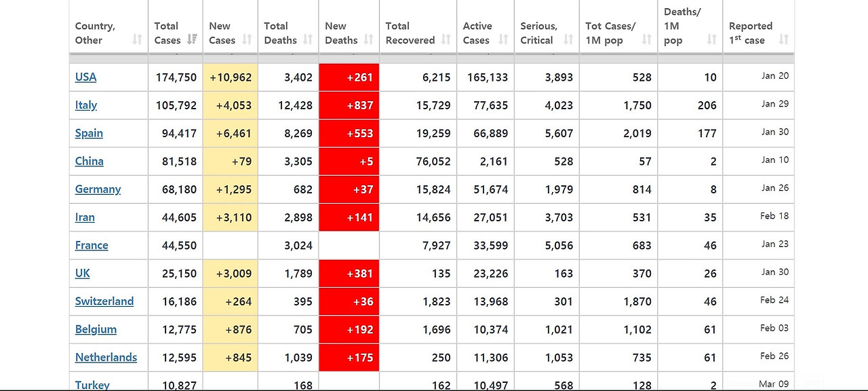The height and width of the screenshot is (391, 868).
Task: Select China new deaths +5 cell
Action: pos(349,162)
